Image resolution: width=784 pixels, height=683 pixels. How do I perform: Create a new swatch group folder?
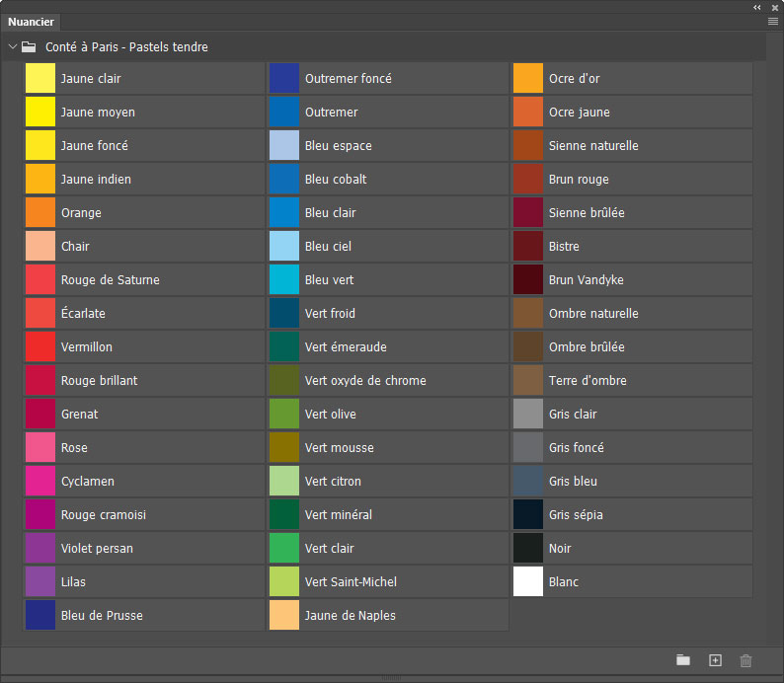[682, 660]
